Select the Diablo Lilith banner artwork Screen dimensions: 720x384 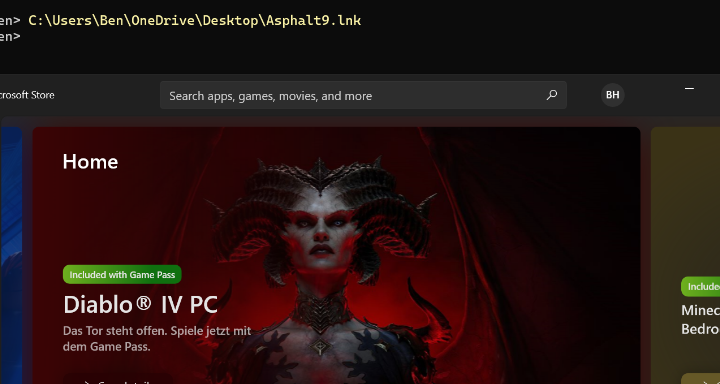pyautogui.click(x=336, y=255)
